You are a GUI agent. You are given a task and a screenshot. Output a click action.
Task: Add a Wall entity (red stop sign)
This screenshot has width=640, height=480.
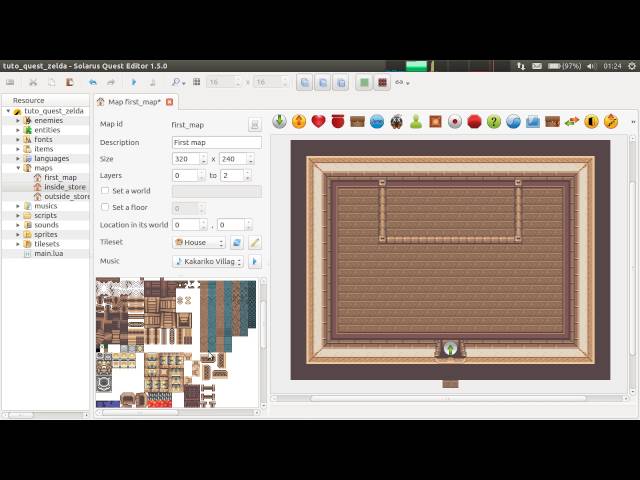point(474,121)
